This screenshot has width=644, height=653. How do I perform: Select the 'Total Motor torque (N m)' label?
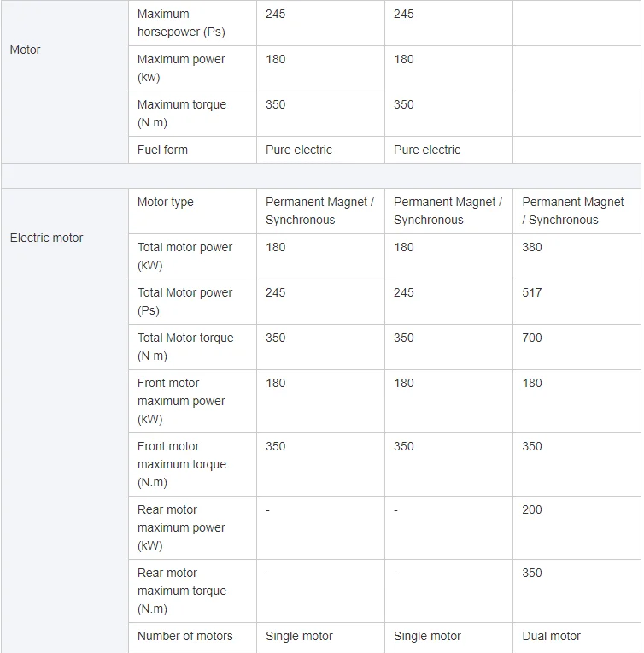[x=184, y=347]
